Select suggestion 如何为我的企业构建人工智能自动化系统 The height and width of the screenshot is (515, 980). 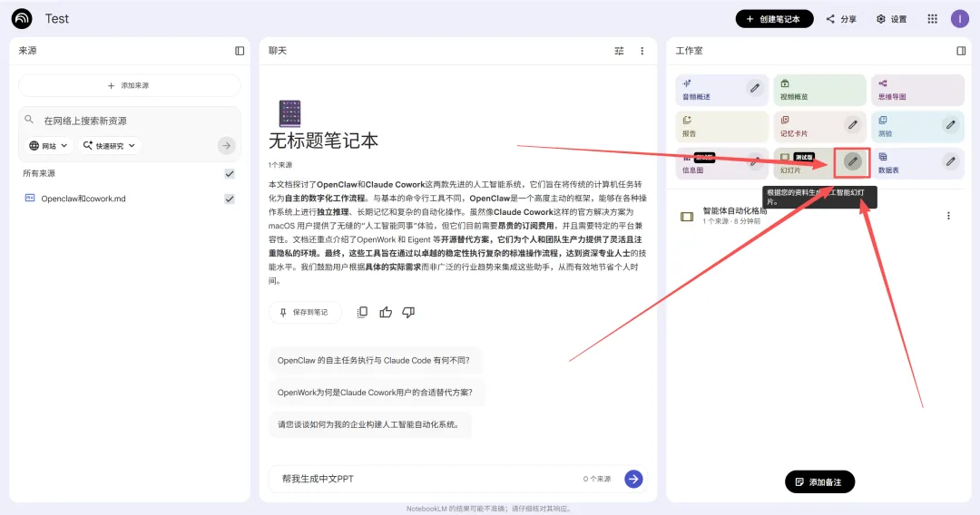[x=368, y=424]
